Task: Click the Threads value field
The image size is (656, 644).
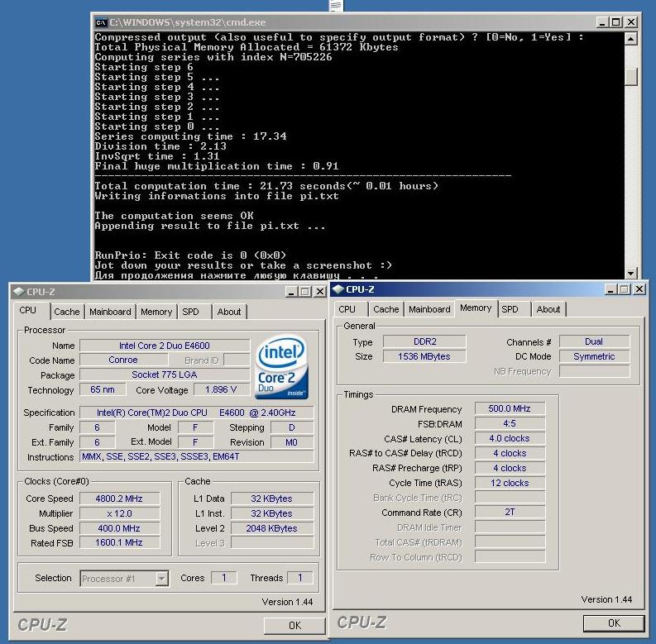Action: click(x=300, y=578)
